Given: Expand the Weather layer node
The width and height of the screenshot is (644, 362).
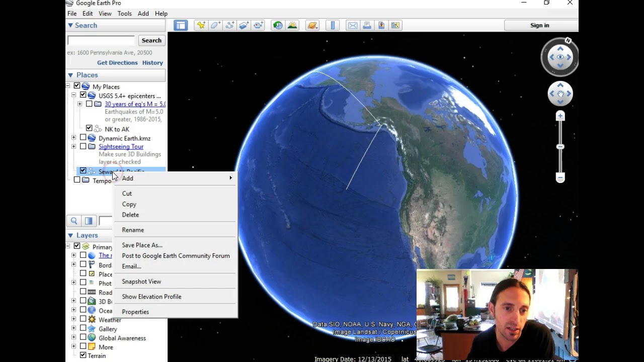Looking at the screenshot, I should click(74, 319).
